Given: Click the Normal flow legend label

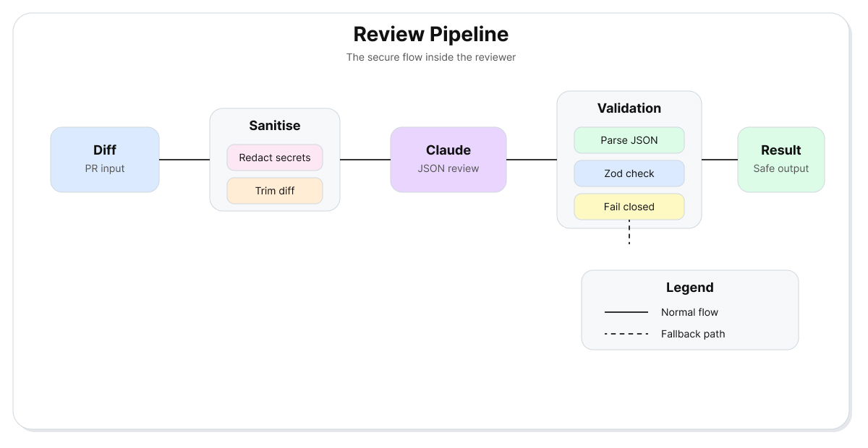Looking at the screenshot, I should 689,312.
